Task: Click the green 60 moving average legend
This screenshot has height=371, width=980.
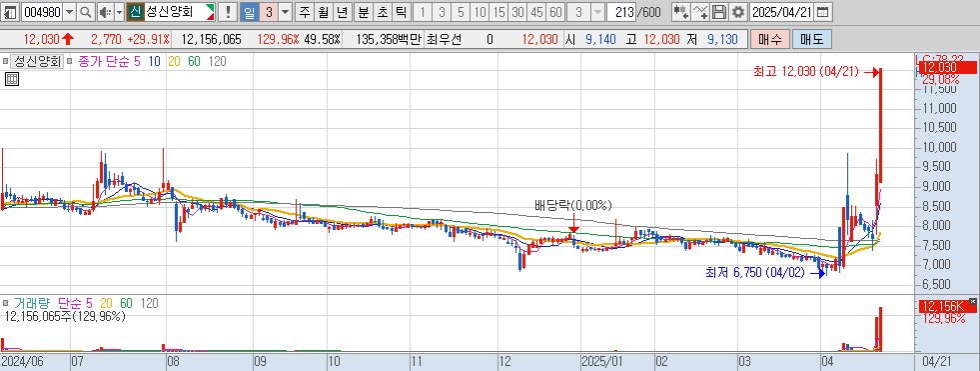Action: coord(195,61)
